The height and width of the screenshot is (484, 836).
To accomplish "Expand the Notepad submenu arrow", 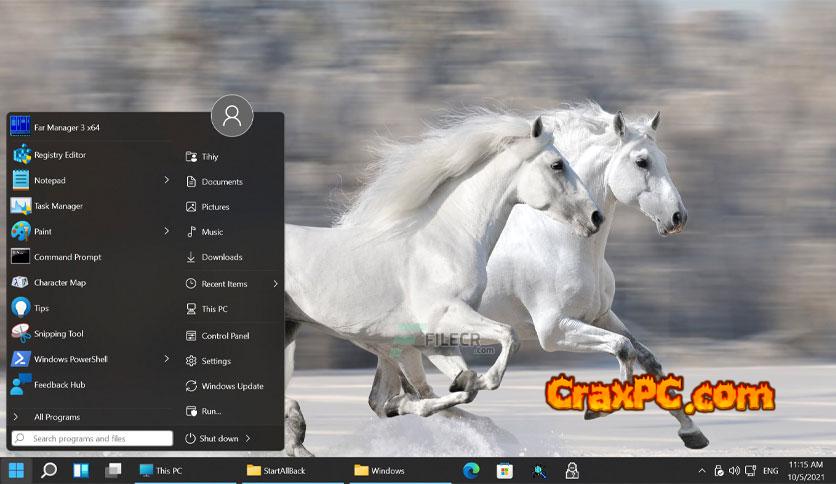I will click(167, 180).
